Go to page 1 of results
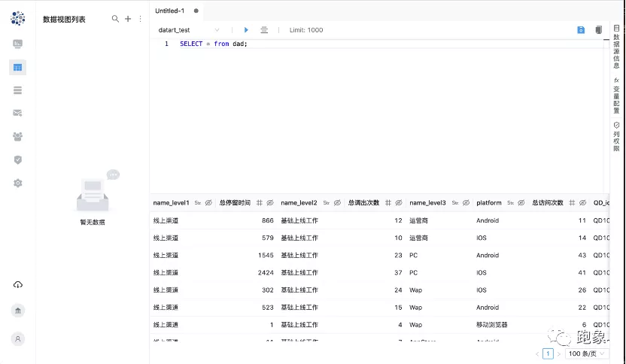Image resolution: width=626 pixels, height=364 pixels. pyautogui.click(x=548, y=353)
